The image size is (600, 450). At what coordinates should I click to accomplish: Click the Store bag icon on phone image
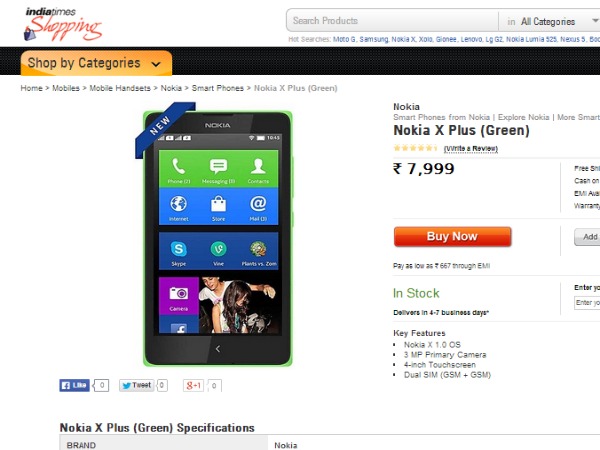tap(218, 205)
